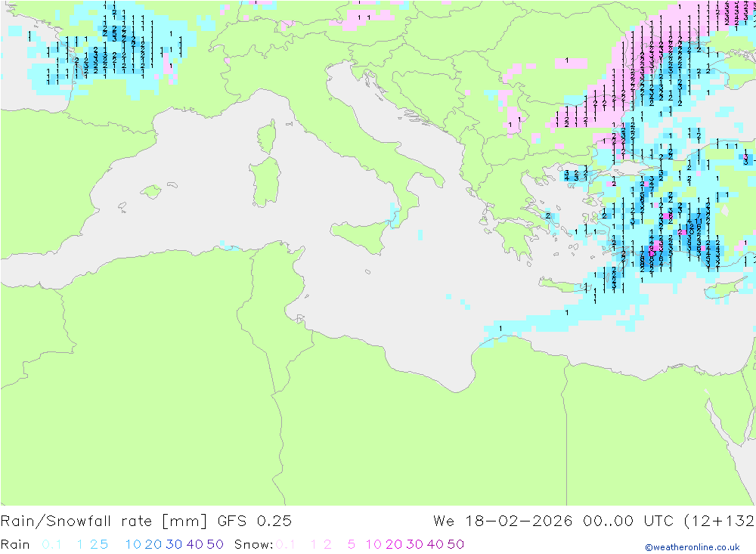Select snow legend value 30

point(414,544)
